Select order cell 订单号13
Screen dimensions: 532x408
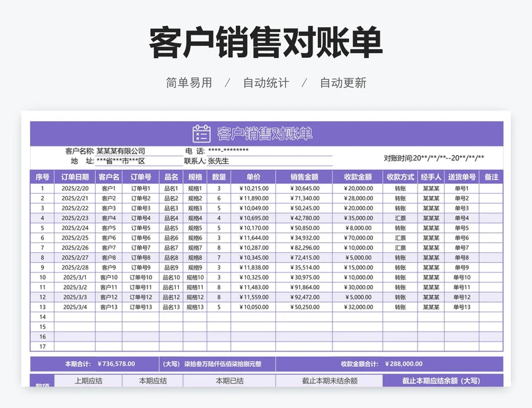[141, 307]
